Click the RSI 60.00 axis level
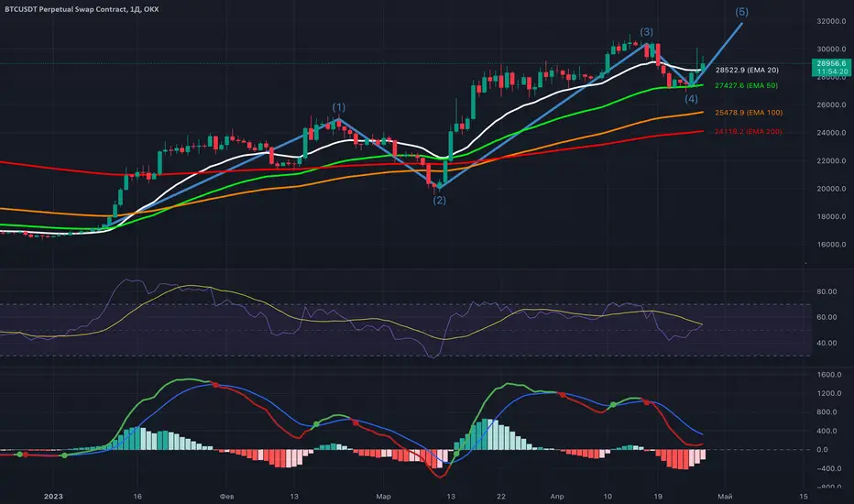The image size is (854, 504). click(827, 317)
